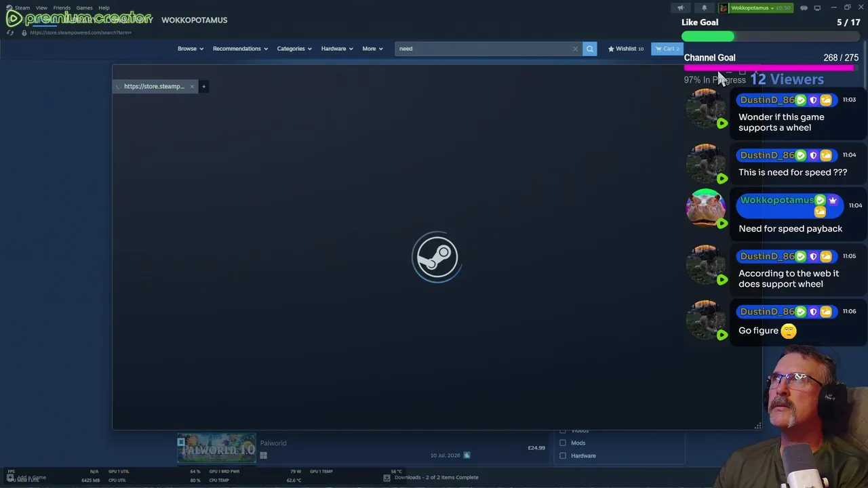This screenshot has width=868, height=488.
Task: Click the store URL address text
Action: (x=81, y=33)
